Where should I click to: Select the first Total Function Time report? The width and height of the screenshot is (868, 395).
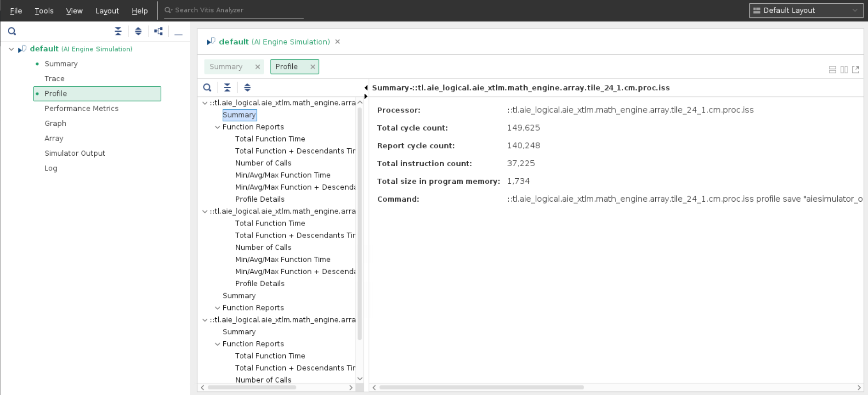[x=270, y=139]
